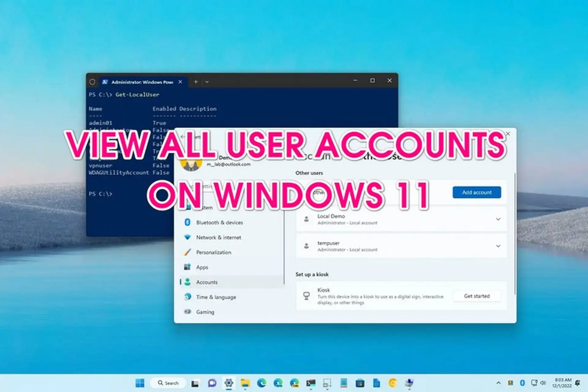Open the Terminal new-tab dropdown arrow

tap(207, 82)
